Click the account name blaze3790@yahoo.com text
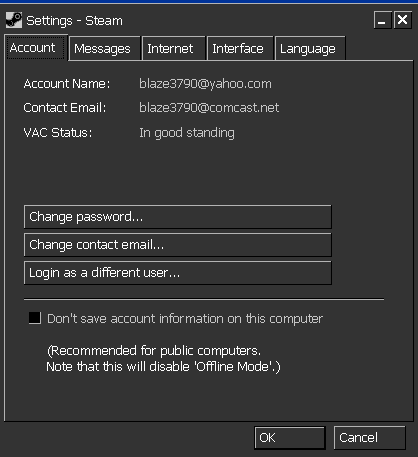418x457 pixels. (x=205, y=84)
